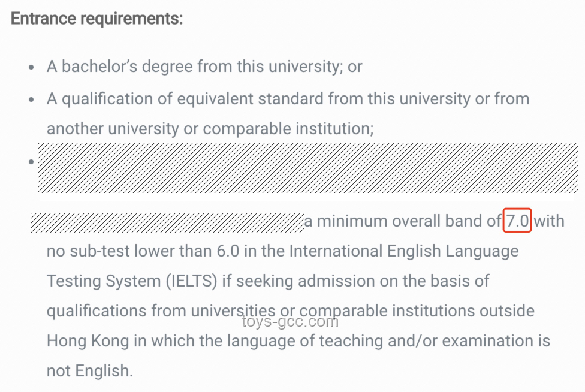Click the word IELTS in parentheses
Viewport: 585px width, 392px height.
(191, 281)
